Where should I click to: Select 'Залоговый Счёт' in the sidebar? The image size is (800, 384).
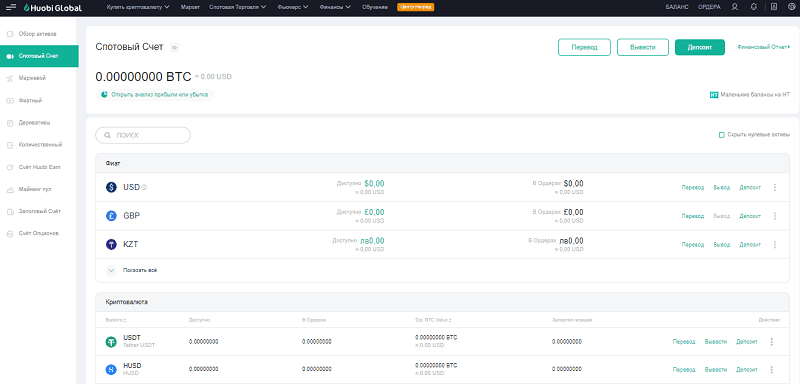click(x=39, y=211)
